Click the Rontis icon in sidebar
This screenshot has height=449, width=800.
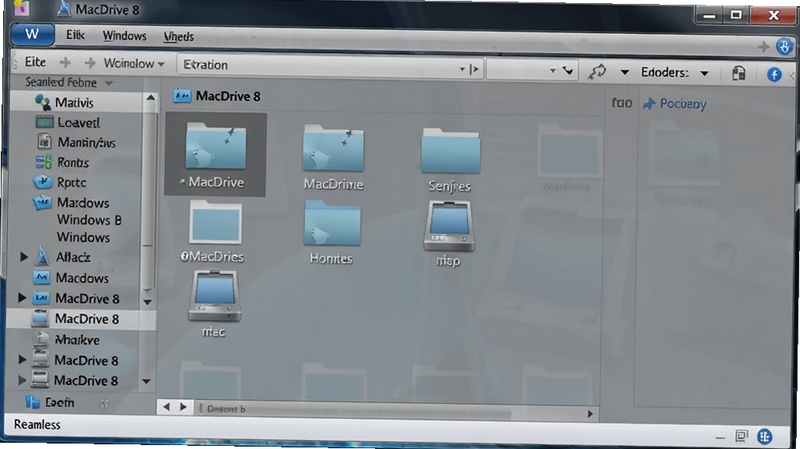point(43,162)
